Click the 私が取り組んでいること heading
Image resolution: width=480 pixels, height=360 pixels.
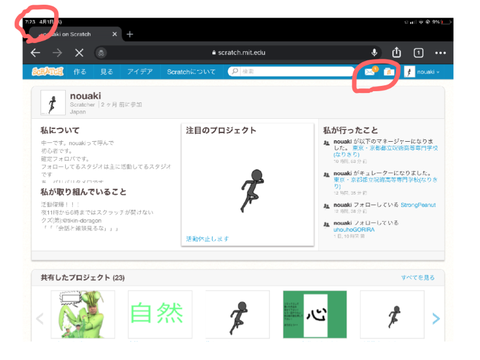click(83, 192)
